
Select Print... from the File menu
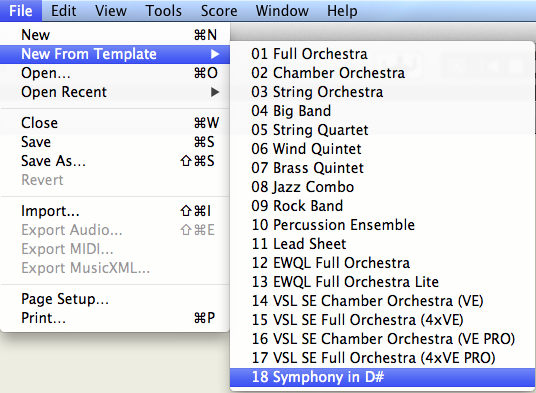115,318
